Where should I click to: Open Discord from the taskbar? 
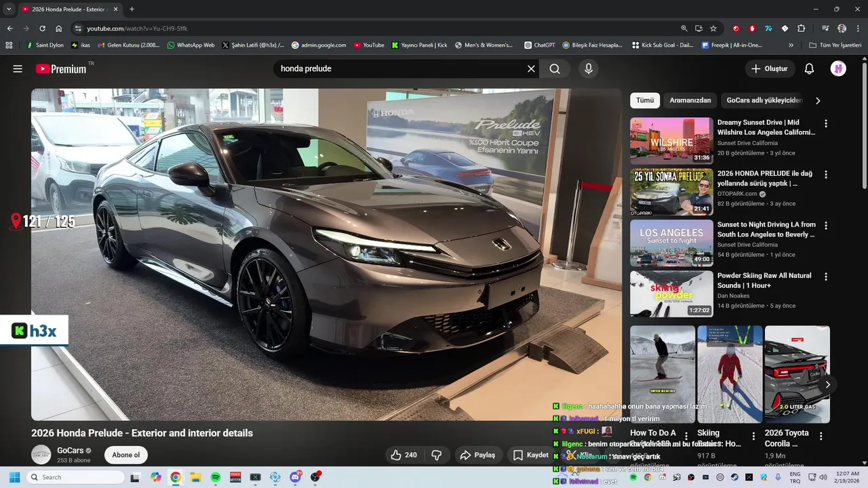[x=296, y=477]
